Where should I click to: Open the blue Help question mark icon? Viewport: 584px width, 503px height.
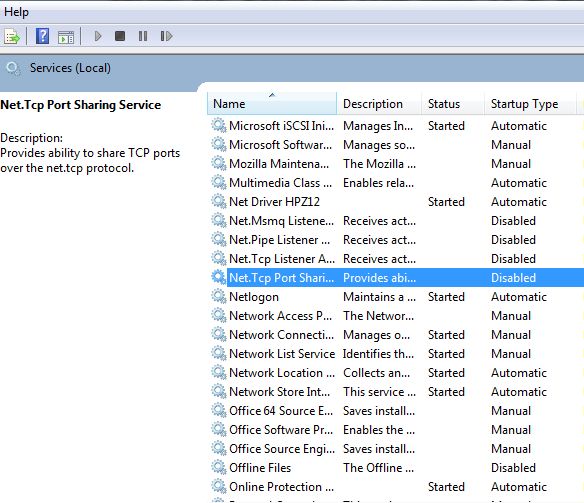click(x=42, y=36)
